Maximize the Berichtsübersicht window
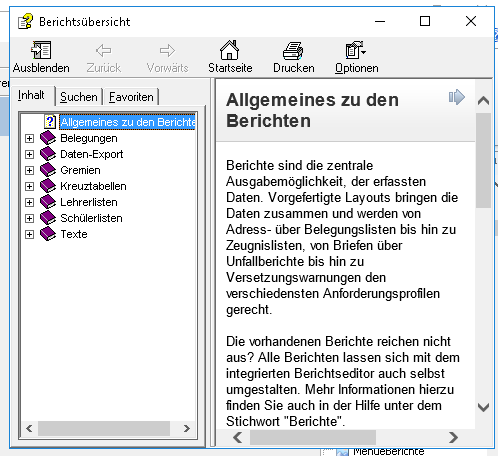The width and height of the screenshot is (498, 456). tap(425, 21)
